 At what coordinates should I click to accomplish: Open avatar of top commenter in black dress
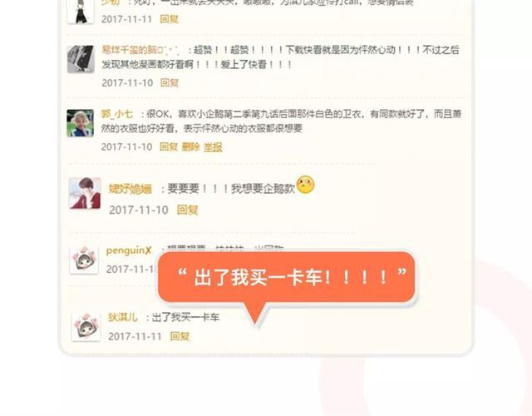pyautogui.click(x=81, y=11)
